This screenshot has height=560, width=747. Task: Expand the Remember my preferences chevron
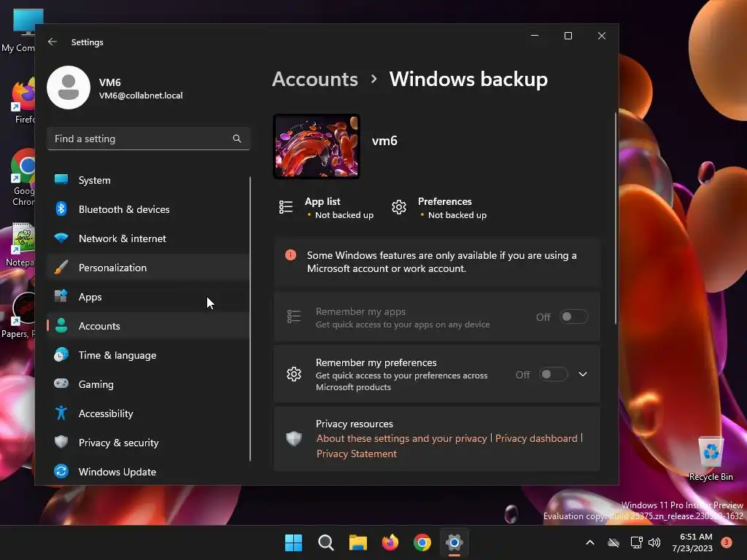point(583,374)
